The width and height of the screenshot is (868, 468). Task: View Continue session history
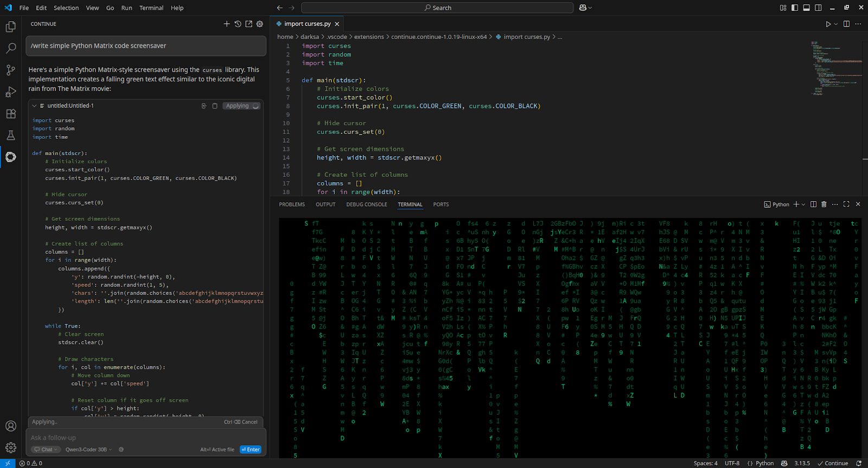pyautogui.click(x=238, y=24)
